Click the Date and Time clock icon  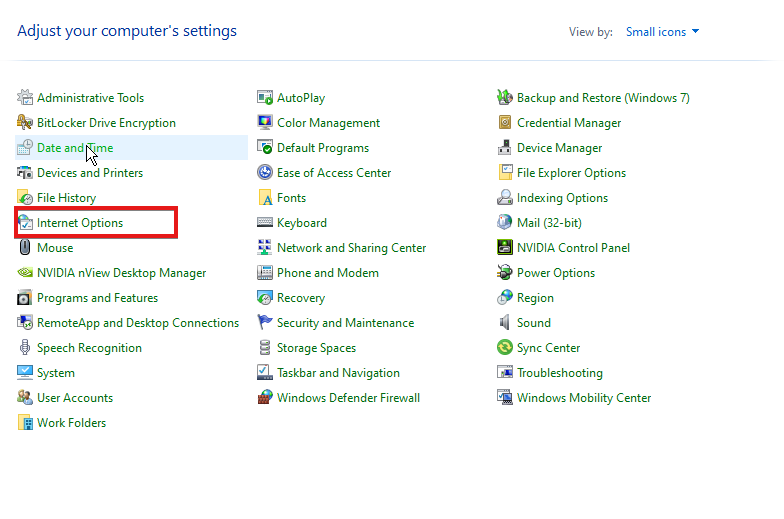coord(24,148)
